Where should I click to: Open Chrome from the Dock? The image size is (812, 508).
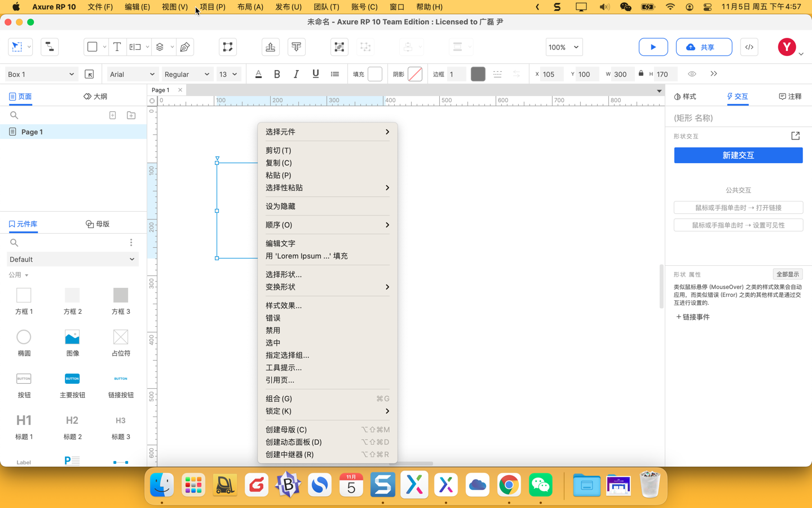point(509,485)
